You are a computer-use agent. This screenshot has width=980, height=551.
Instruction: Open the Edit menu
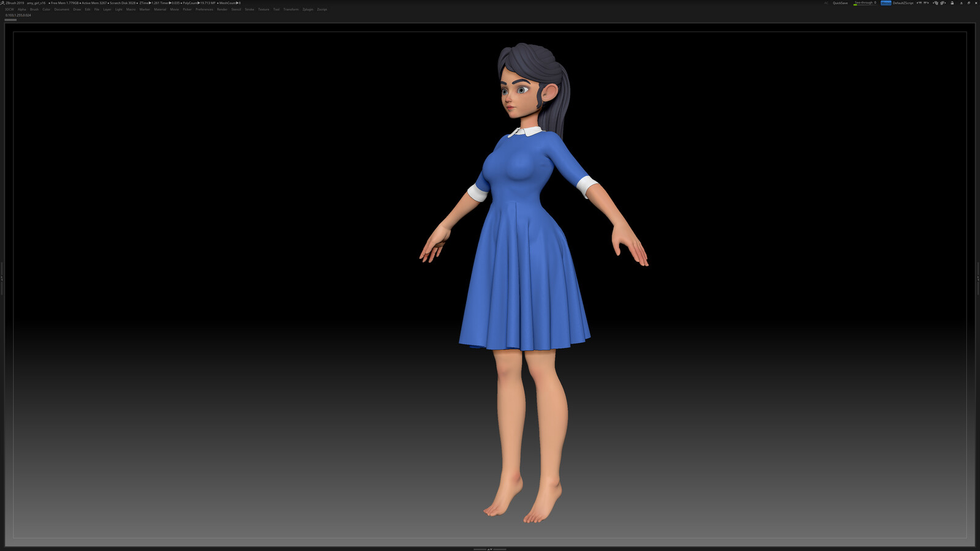tap(88, 9)
